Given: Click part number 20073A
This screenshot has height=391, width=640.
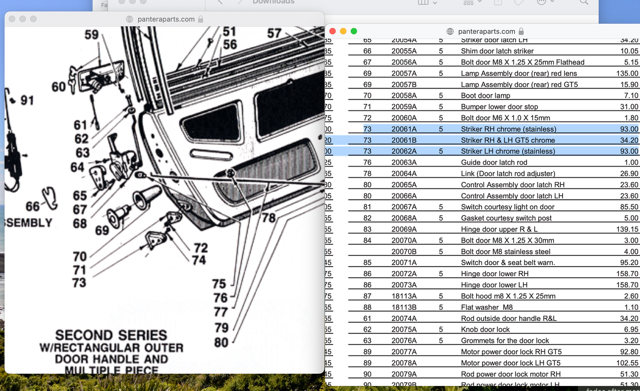Looking at the screenshot, I should (x=404, y=285).
